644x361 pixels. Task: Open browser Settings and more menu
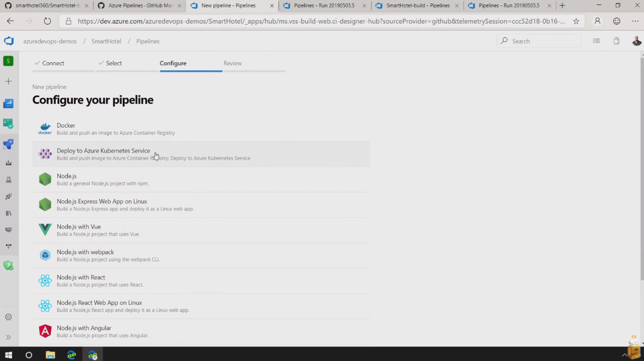(635, 21)
